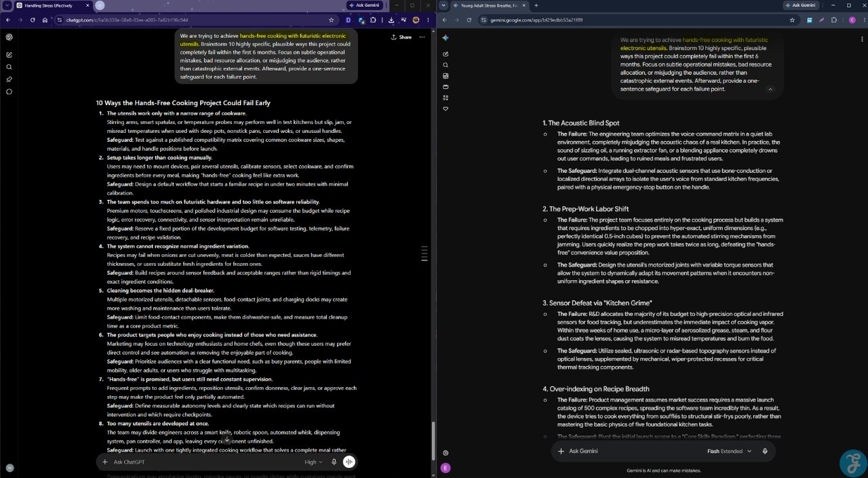Reload the Gemini browser page
Viewport: 868px width, 478px height.
pyautogui.click(x=469, y=20)
